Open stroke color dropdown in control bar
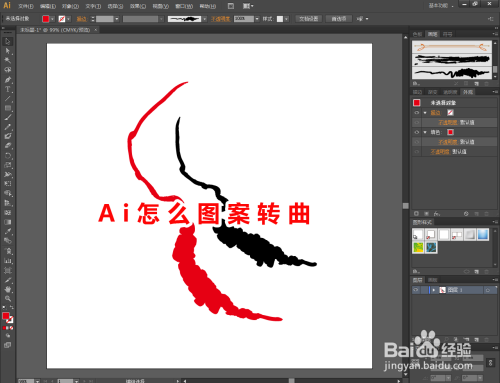This screenshot has width=500, height=383. (68, 19)
